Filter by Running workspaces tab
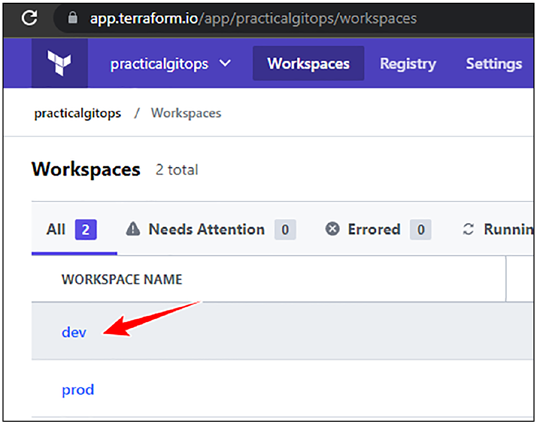This screenshot has width=537, height=424. point(498,229)
